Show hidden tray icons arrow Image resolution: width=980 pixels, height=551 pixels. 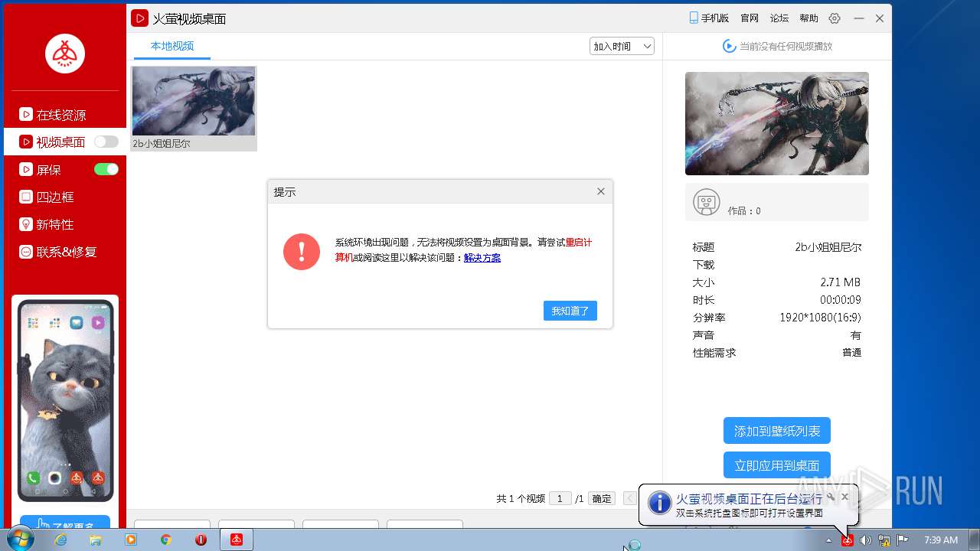click(x=828, y=540)
